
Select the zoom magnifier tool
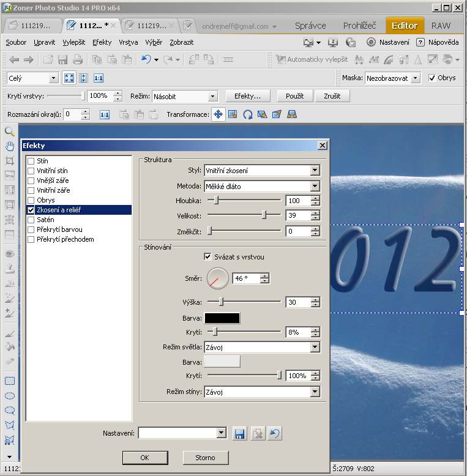click(9, 132)
